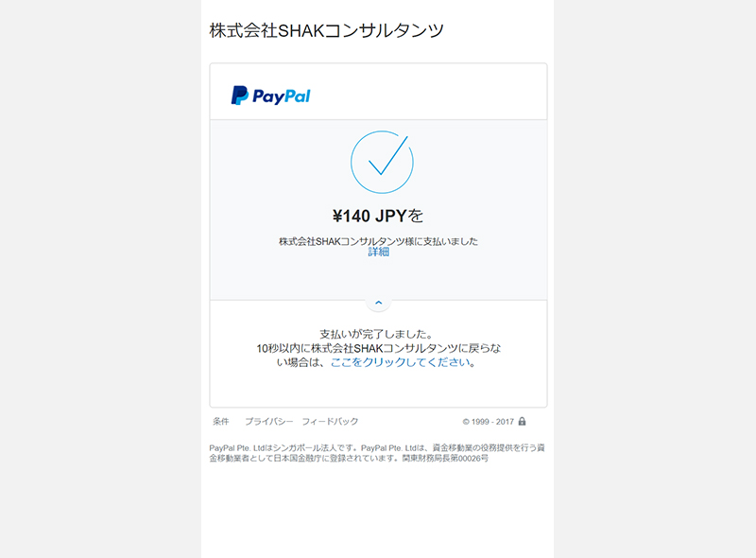Click the © 1999 - 2017 copyright text

coord(488,422)
